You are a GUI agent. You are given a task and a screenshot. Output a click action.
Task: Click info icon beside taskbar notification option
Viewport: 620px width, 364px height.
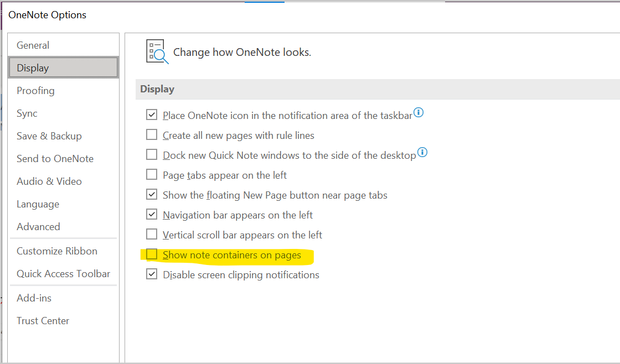point(419,112)
